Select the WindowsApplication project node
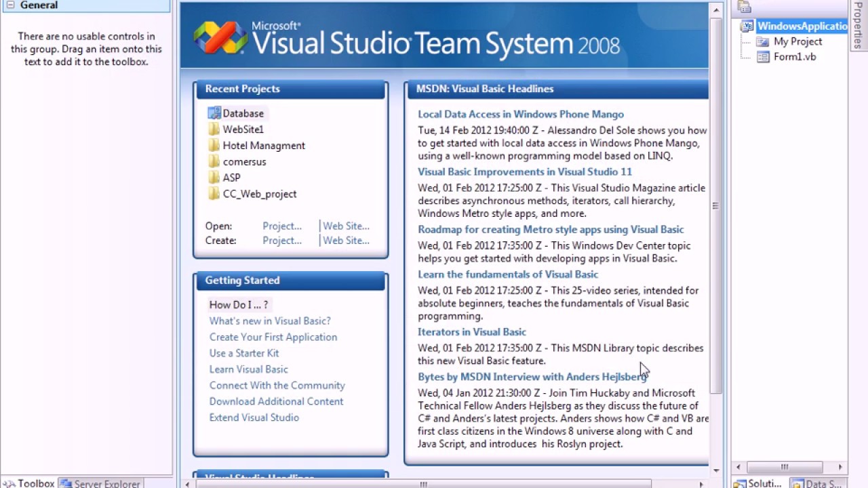This screenshot has width=868, height=488. 793,26
